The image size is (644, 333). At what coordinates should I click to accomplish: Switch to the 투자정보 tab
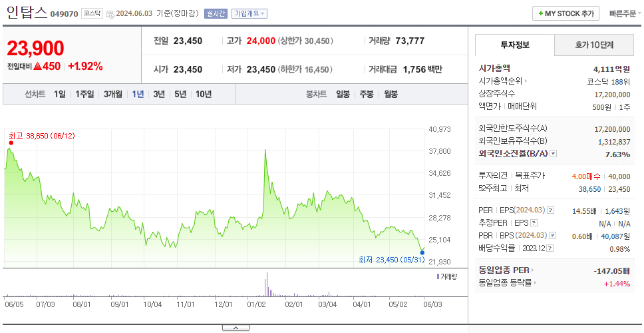[x=515, y=45]
